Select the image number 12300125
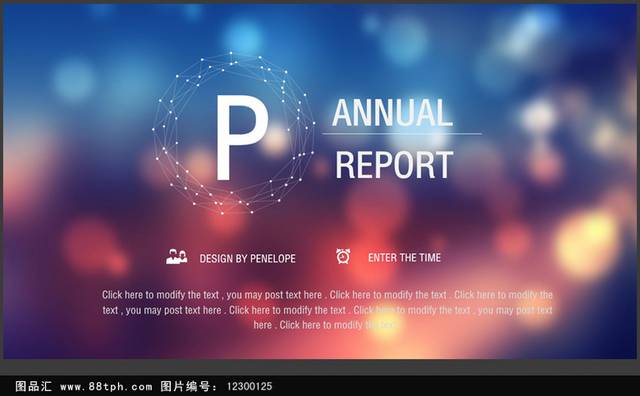 point(249,386)
